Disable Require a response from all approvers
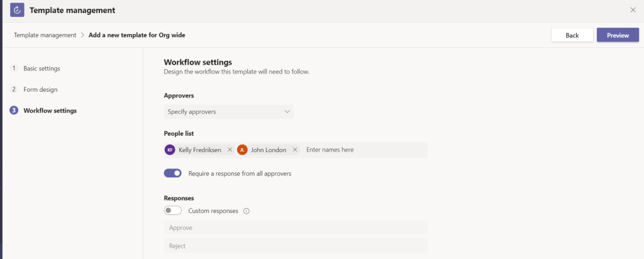The image size is (644, 259). [x=172, y=173]
